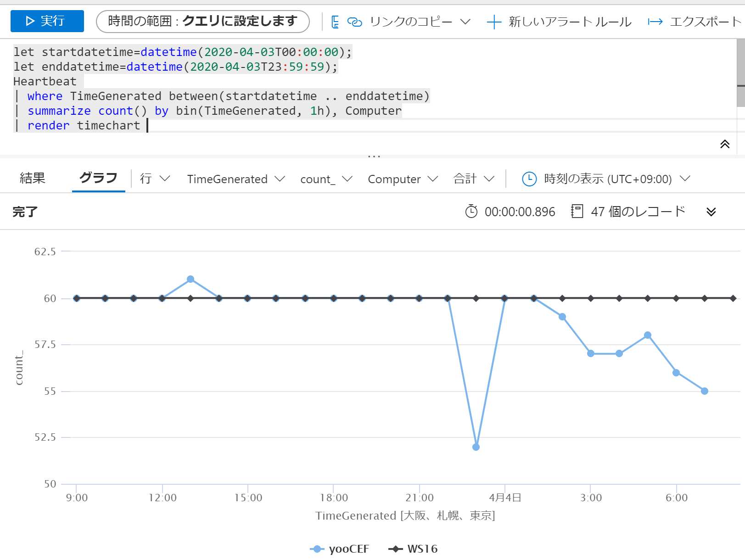Click the query duration 00:00:00.896 text

click(520, 212)
